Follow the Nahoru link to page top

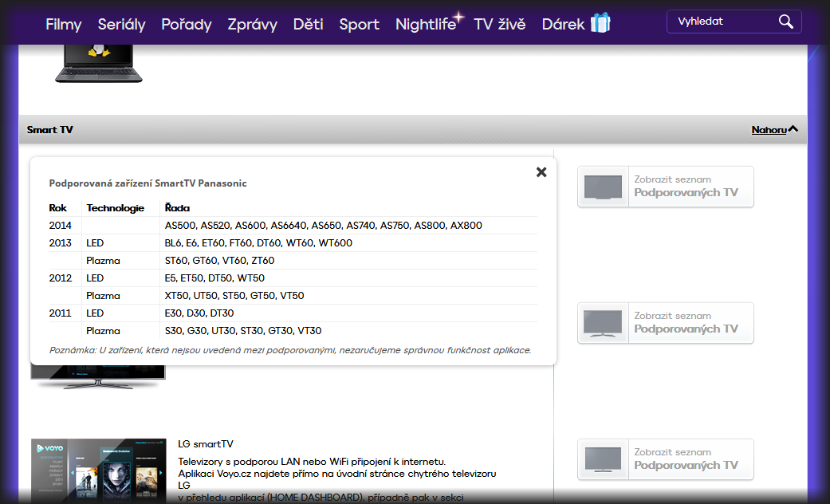tap(769, 130)
